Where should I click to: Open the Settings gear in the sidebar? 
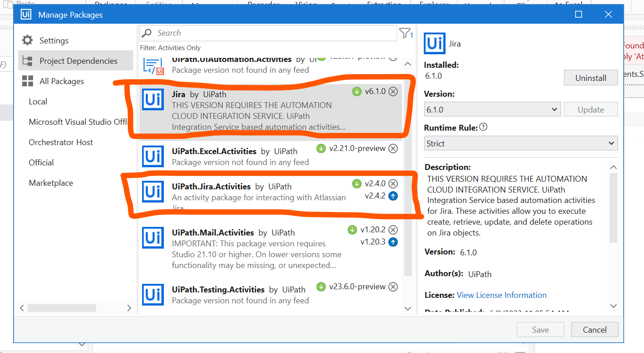[28, 40]
